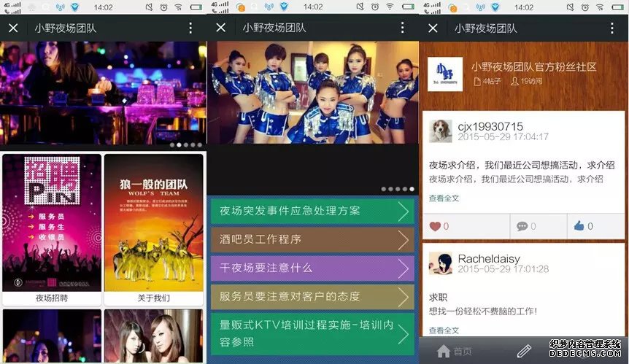Click the 求职 post title
The image size is (629, 364).
[438, 298]
